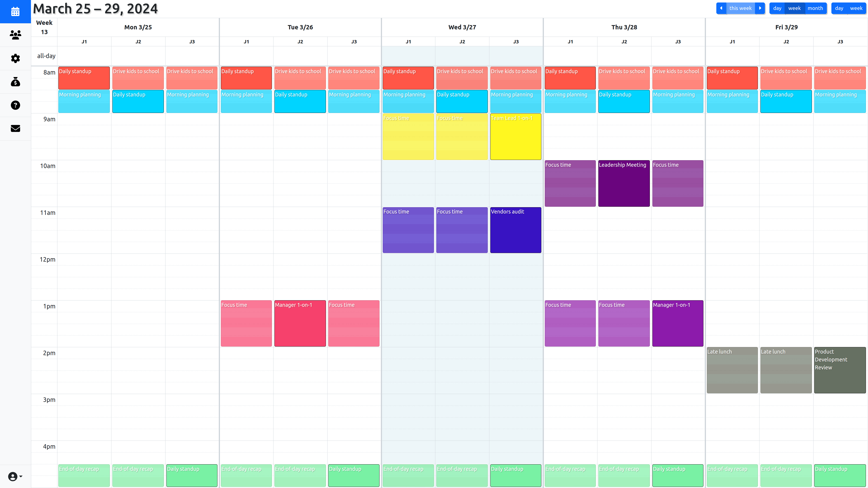Click the help/question mark icon in sidebar
This screenshot has width=868, height=488.
coord(16,106)
